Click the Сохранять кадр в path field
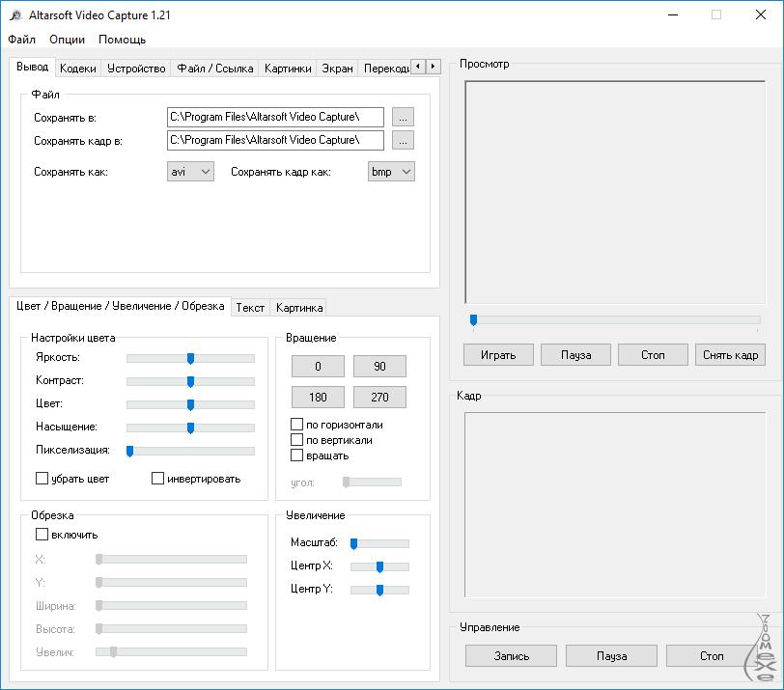This screenshot has width=784, height=690. pos(275,140)
